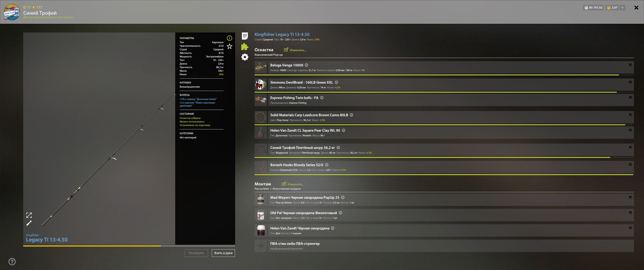This screenshot has height=270, width=644.
Task: Show info for Helen Van Zandt Чёрная смородина dip
Action: click(333, 228)
